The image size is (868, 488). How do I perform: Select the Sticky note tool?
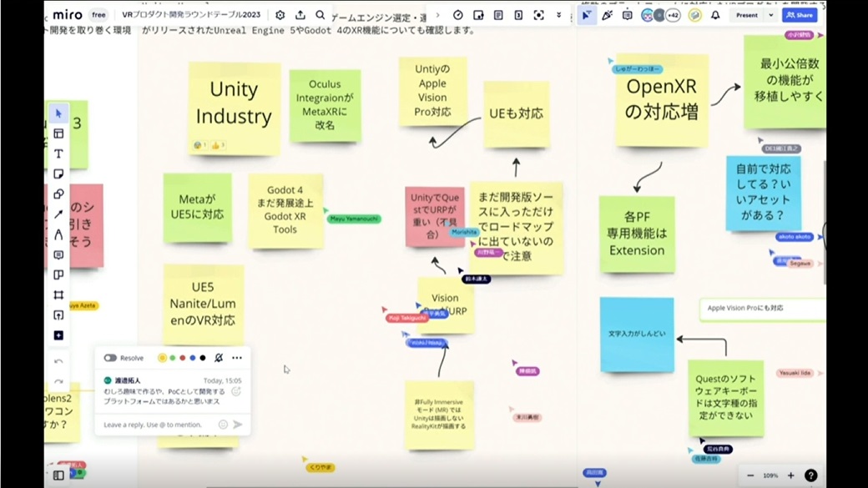[x=58, y=174]
